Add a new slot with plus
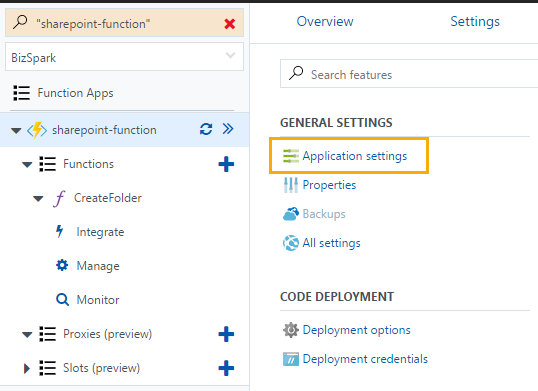538x391 pixels. [x=226, y=368]
